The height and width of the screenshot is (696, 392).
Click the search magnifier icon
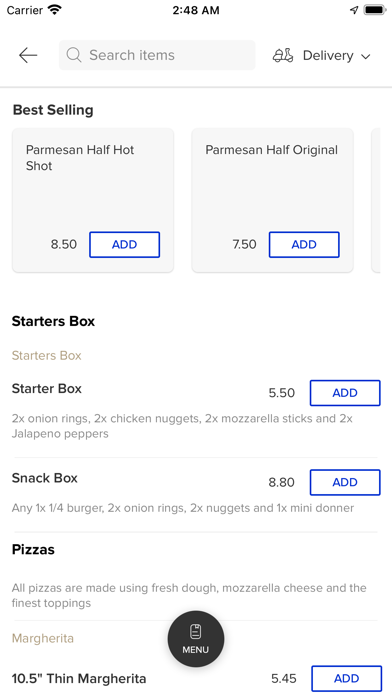pos(74,55)
